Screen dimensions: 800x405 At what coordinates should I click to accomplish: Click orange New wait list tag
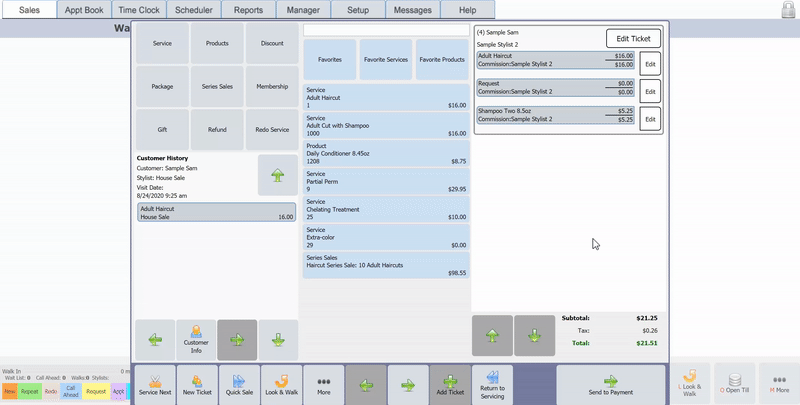pyautogui.click(x=10, y=391)
